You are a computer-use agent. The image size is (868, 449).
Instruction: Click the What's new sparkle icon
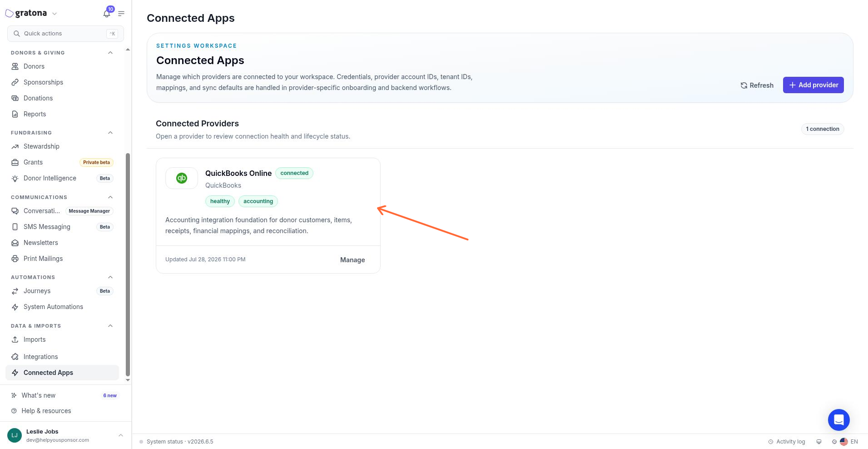click(x=14, y=395)
